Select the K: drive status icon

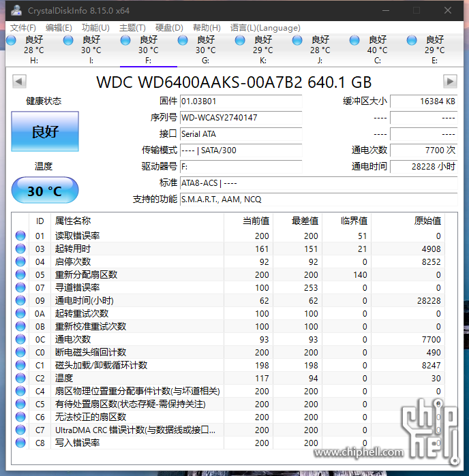pos(240,40)
